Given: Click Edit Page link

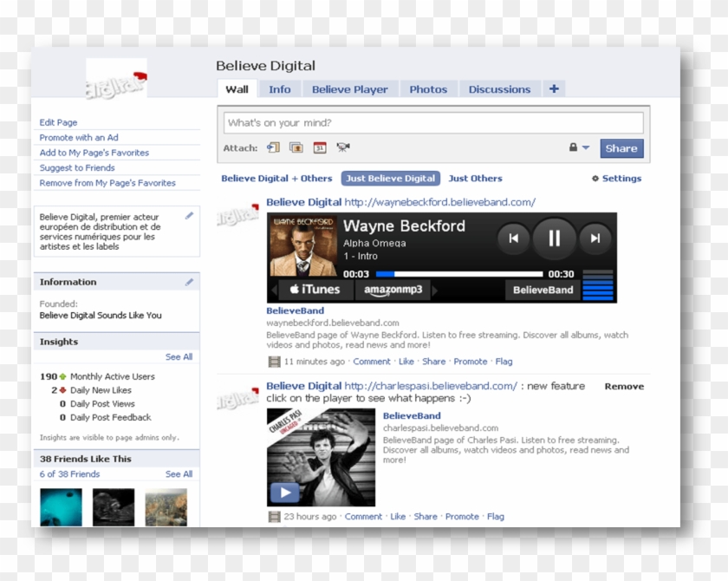Looking at the screenshot, I should tap(59, 122).
